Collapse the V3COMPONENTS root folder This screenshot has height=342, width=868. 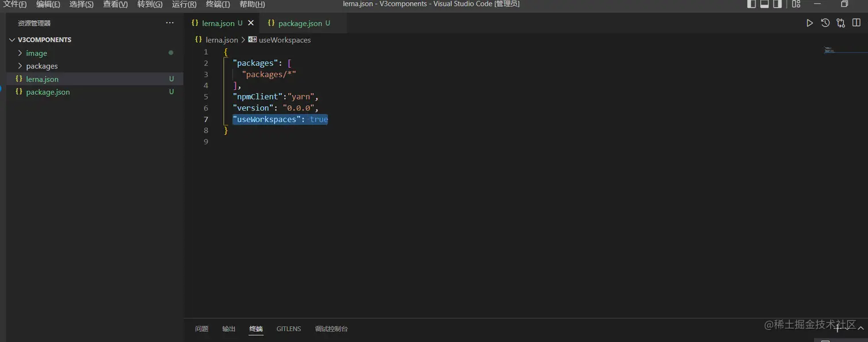(95, 40)
